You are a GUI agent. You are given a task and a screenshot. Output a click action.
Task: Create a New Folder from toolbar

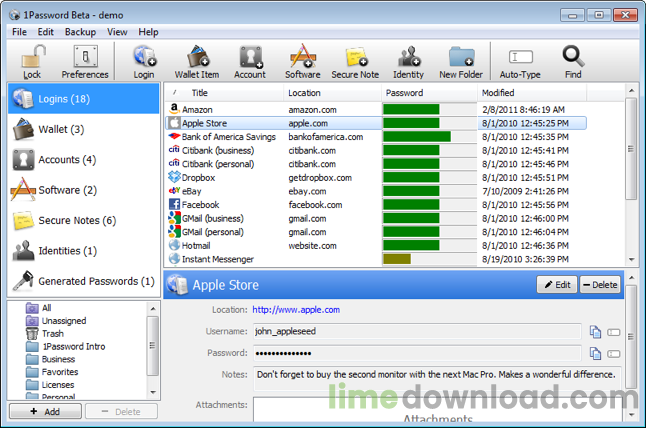(461, 60)
